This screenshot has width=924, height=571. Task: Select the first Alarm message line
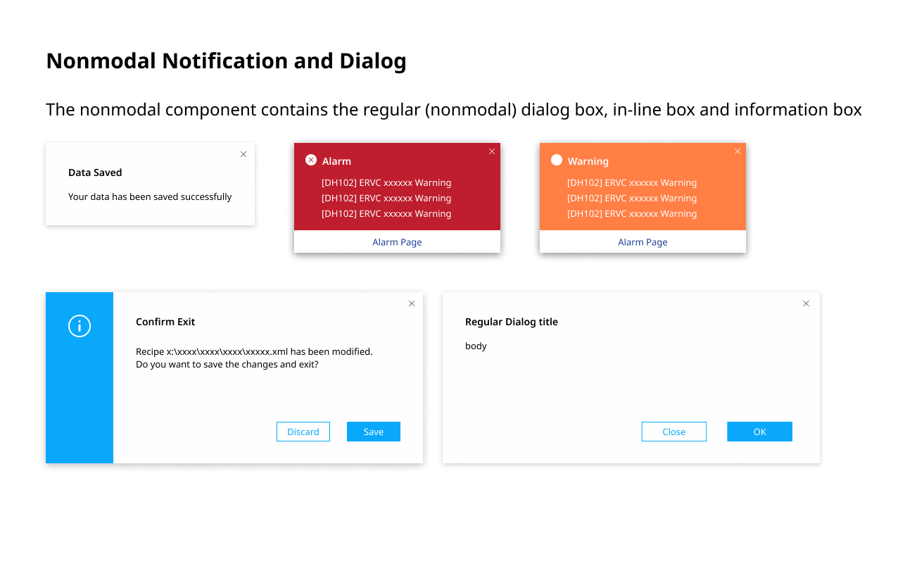click(x=386, y=183)
